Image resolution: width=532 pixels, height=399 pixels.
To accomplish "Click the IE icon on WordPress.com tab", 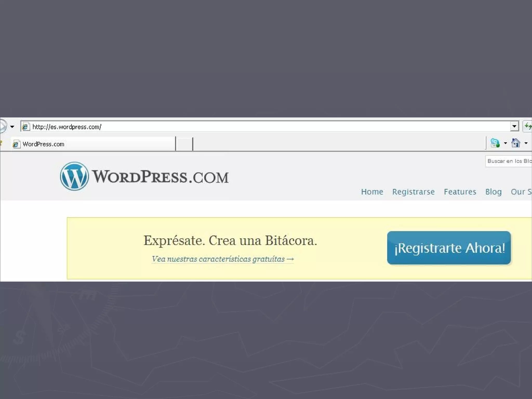I will tap(16, 144).
